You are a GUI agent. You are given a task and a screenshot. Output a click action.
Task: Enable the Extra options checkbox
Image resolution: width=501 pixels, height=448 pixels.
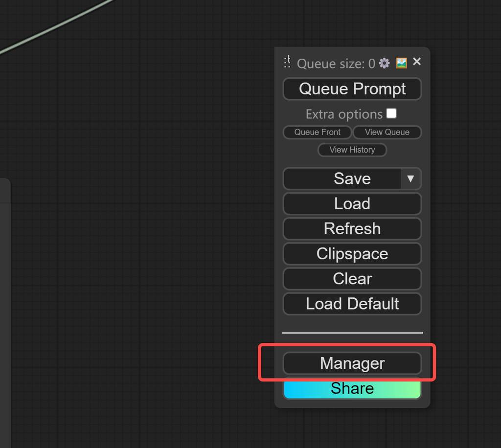[391, 113]
